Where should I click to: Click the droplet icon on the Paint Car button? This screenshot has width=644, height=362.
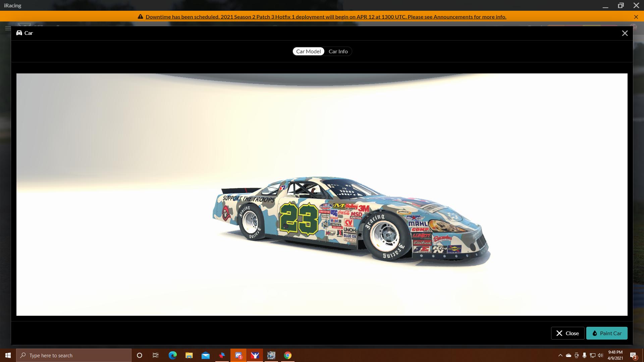(594, 333)
